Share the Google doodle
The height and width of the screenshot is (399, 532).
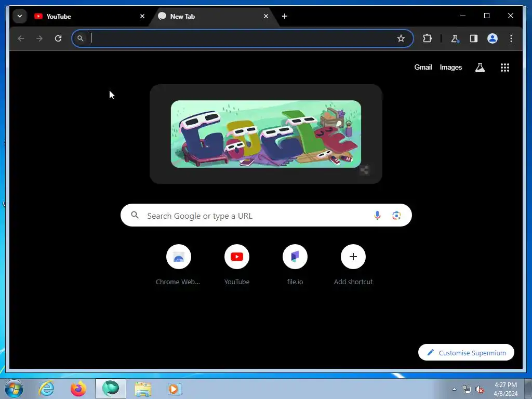pyautogui.click(x=364, y=170)
